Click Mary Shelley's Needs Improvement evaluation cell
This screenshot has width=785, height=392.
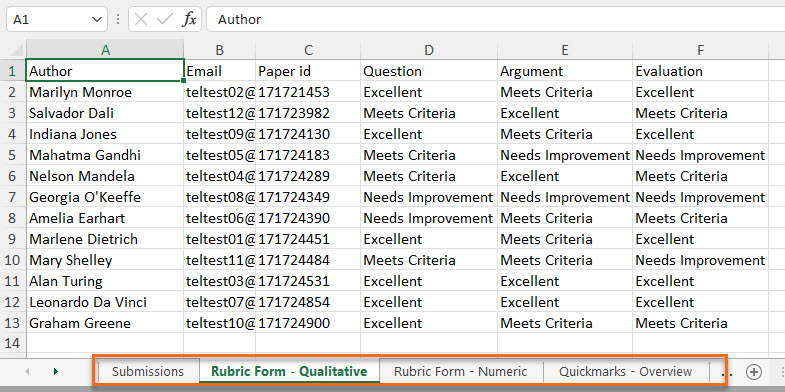pos(700,260)
